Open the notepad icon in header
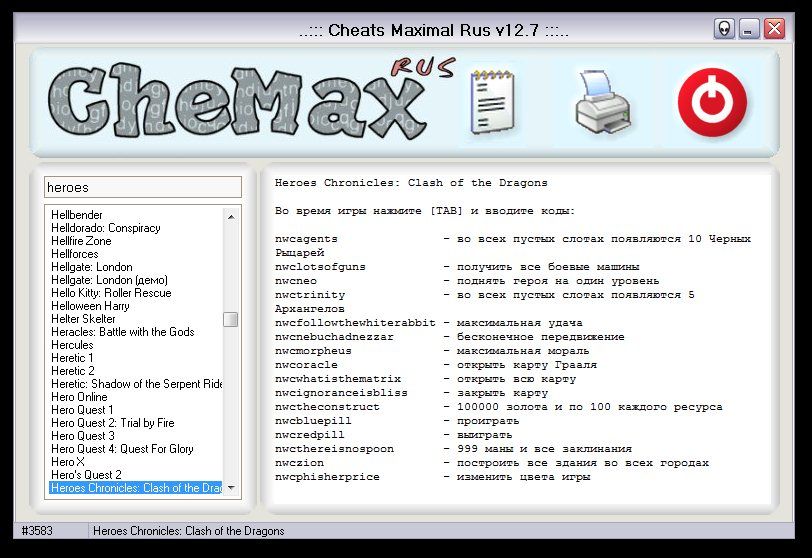This screenshot has height=558, width=812. pyautogui.click(x=492, y=102)
